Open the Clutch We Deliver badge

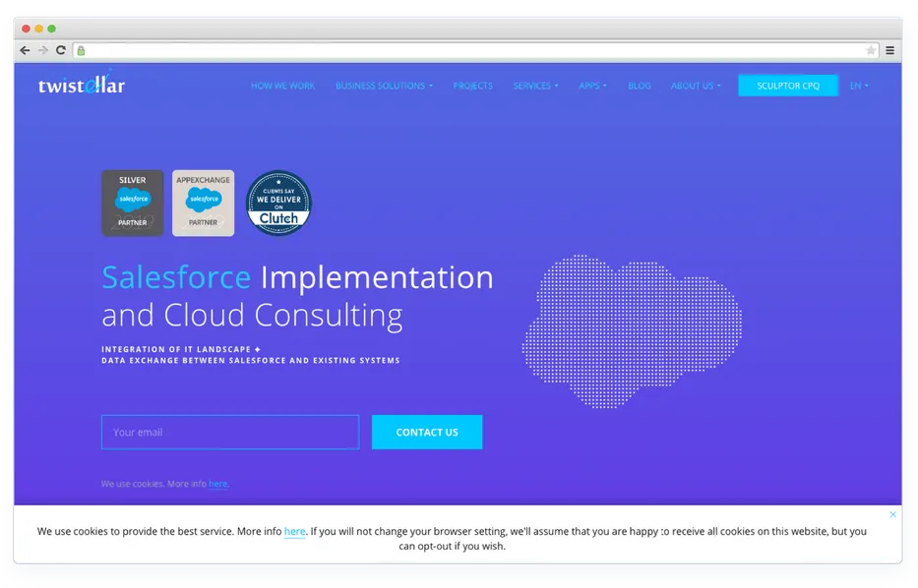pyautogui.click(x=278, y=203)
